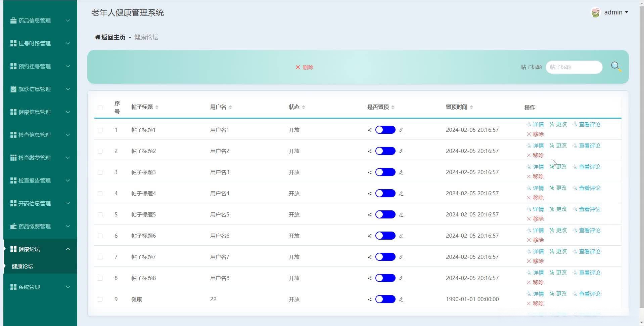This screenshot has height=326, width=644.
Task: Click the 挂号时段管理 grid icon
Action: pos(13,43)
